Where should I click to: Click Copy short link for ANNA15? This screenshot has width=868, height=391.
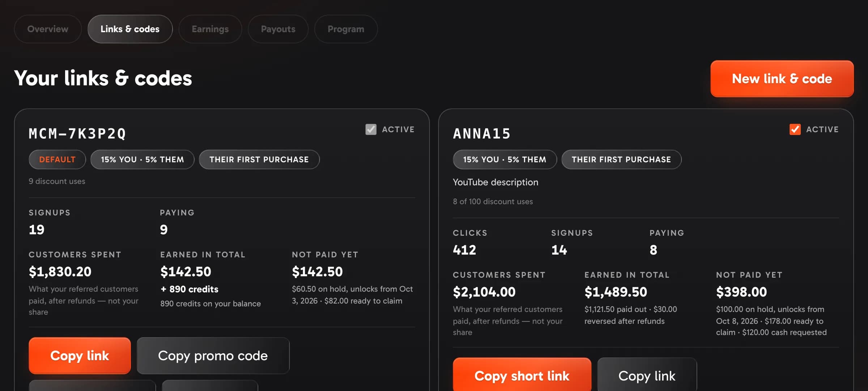[x=522, y=375]
